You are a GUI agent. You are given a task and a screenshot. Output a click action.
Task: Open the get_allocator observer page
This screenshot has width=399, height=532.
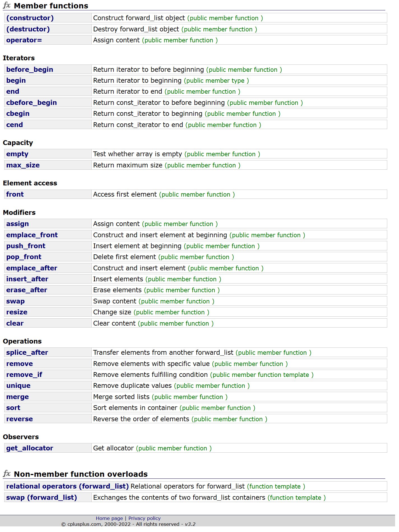(x=30, y=448)
